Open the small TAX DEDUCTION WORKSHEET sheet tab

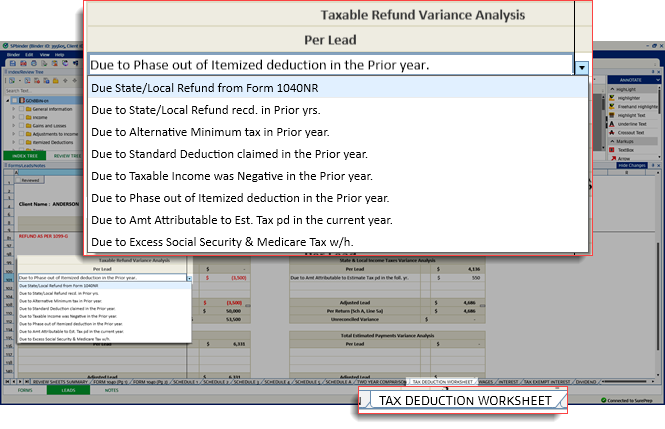click(442, 382)
